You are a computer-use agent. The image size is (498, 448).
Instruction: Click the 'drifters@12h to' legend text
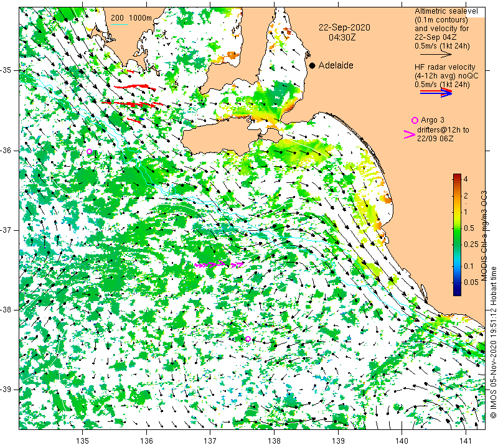pyautogui.click(x=443, y=130)
